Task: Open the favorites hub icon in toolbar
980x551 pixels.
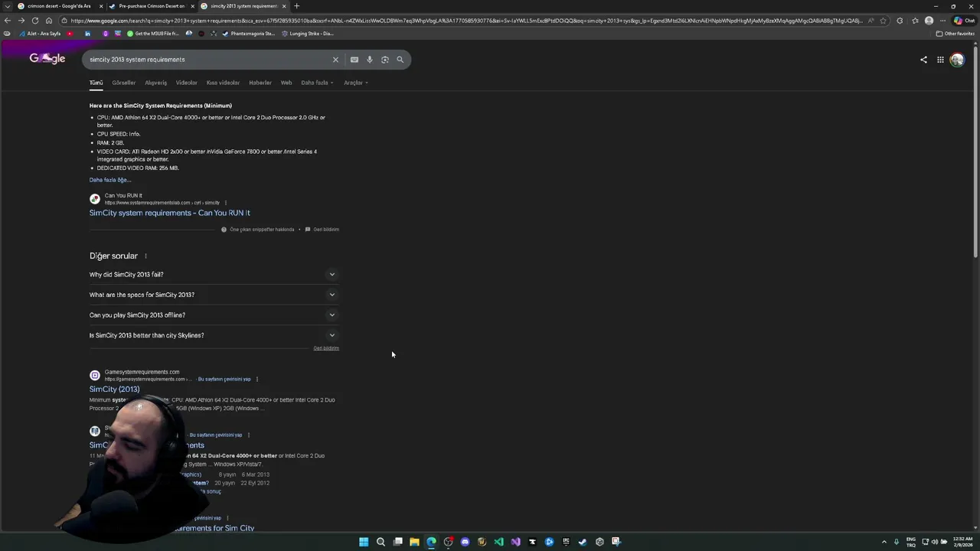Action: pos(915,21)
